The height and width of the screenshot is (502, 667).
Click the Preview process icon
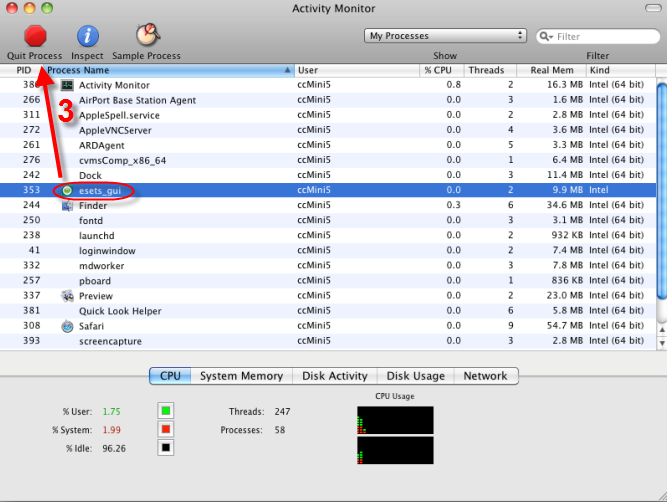click(67, 296)
